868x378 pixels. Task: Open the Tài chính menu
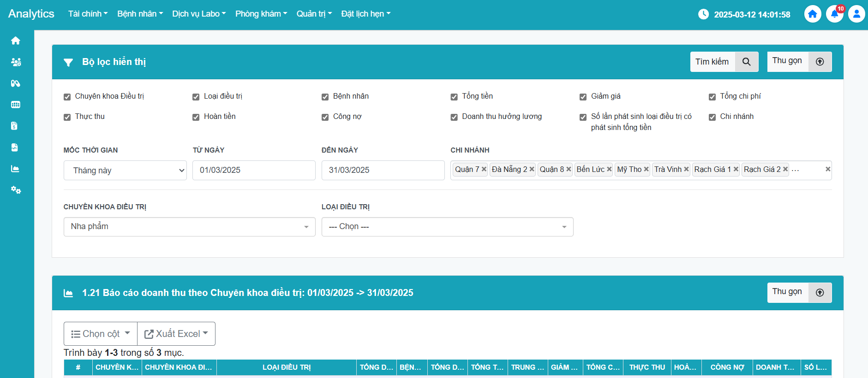coord(88,14)
